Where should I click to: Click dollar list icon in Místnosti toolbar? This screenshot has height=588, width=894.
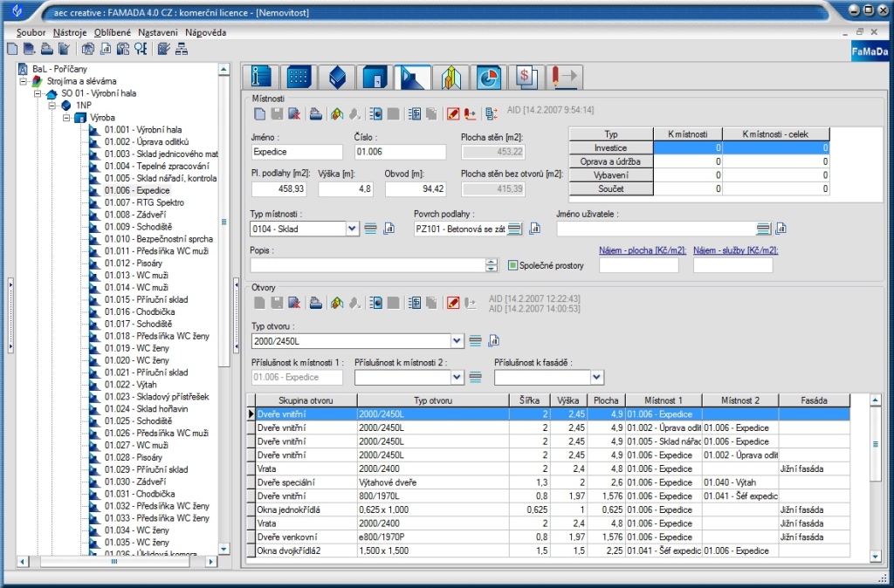(415, 114)
